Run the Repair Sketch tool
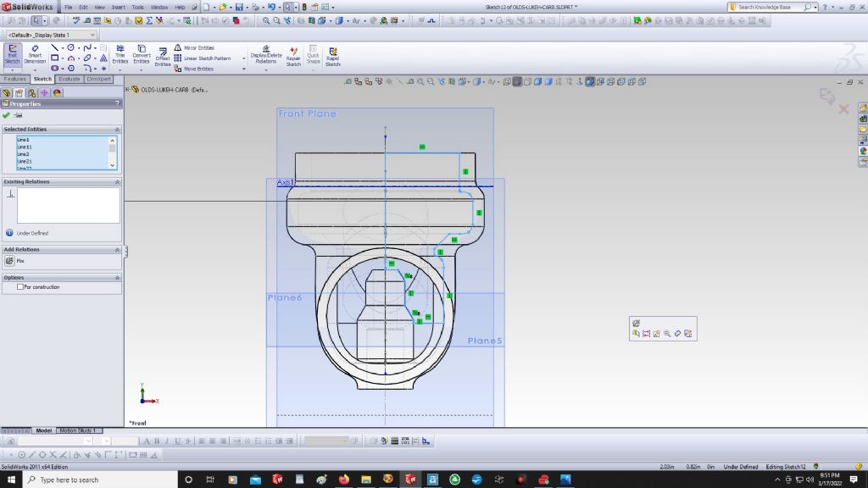 click(x=293, y=57)
